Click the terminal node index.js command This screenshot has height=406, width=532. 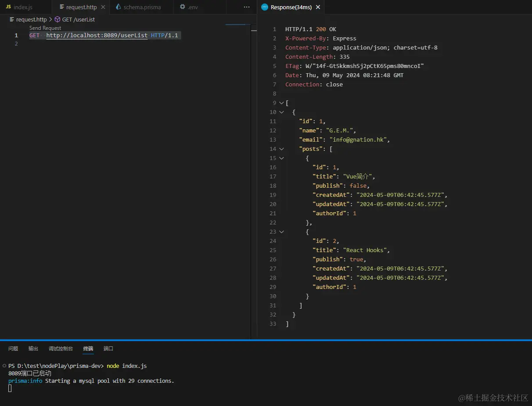coord(127,366)
